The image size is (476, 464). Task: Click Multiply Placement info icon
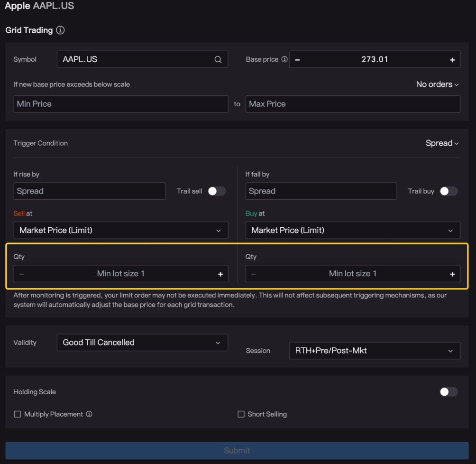pos(89,414)
